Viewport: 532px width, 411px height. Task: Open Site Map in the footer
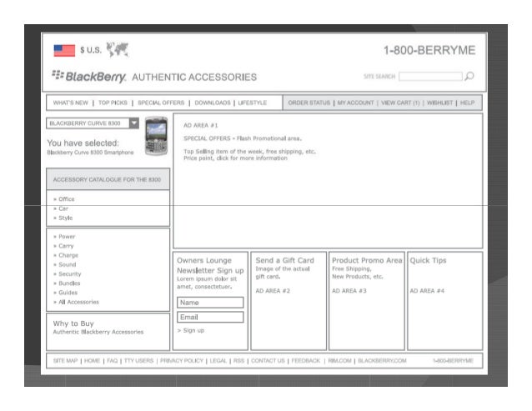66,361
